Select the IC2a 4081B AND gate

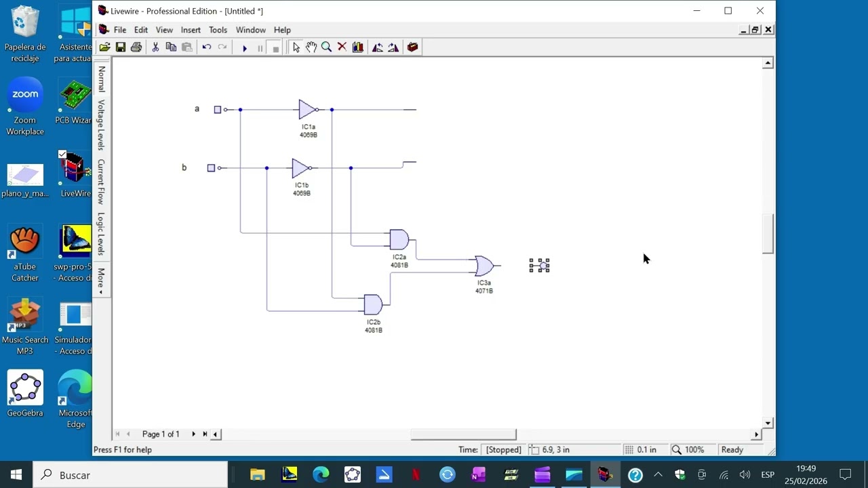tap(399, 239)
